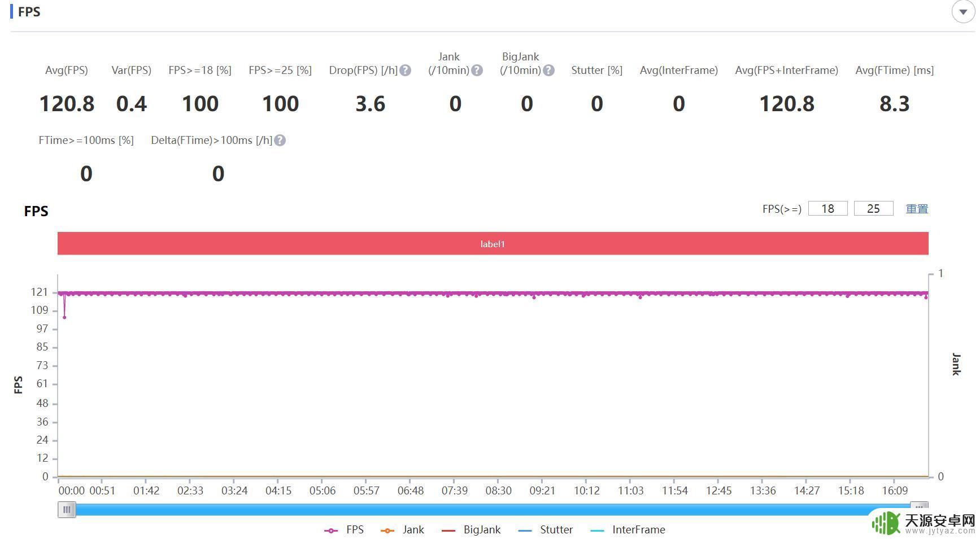This screenshot has height=539, width=980.
Task: Open help icon next to Jank (/10min)
Action: 477,71
